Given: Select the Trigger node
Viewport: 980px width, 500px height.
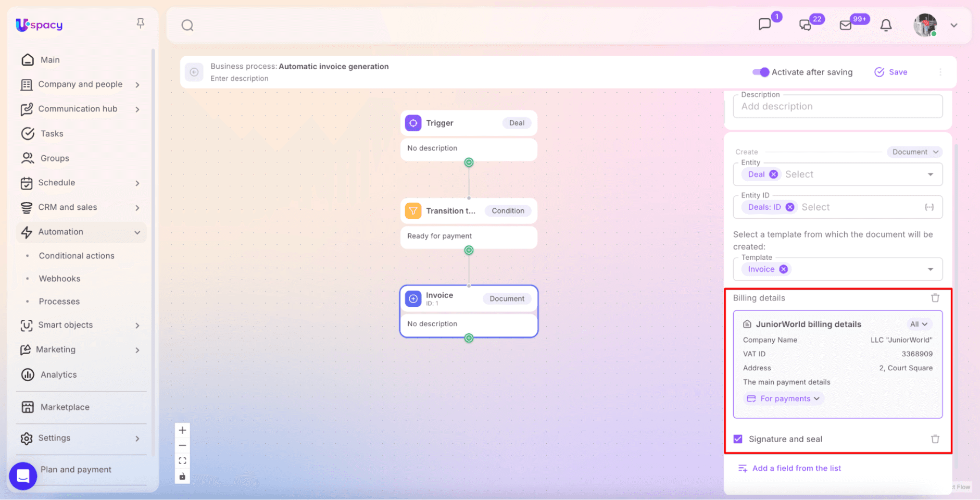Looking at the screenshot, I should pyautogui.click(x=469, y=123).
